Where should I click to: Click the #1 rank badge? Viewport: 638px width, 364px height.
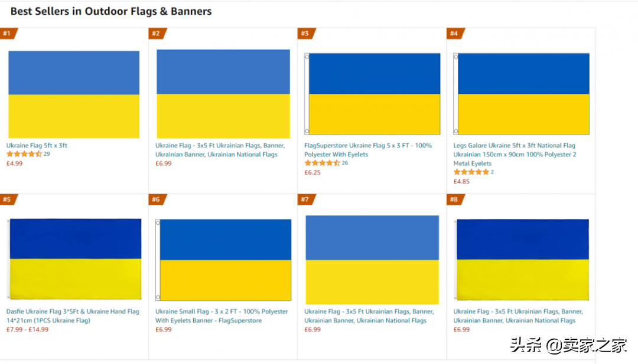8,33
